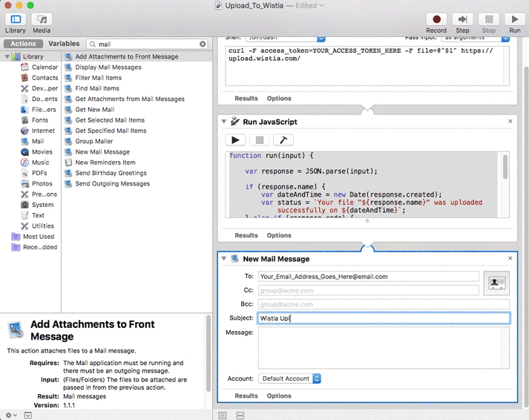
Task: Select the Send Birthday Greetings action
Action: click(x=137, y=173)
